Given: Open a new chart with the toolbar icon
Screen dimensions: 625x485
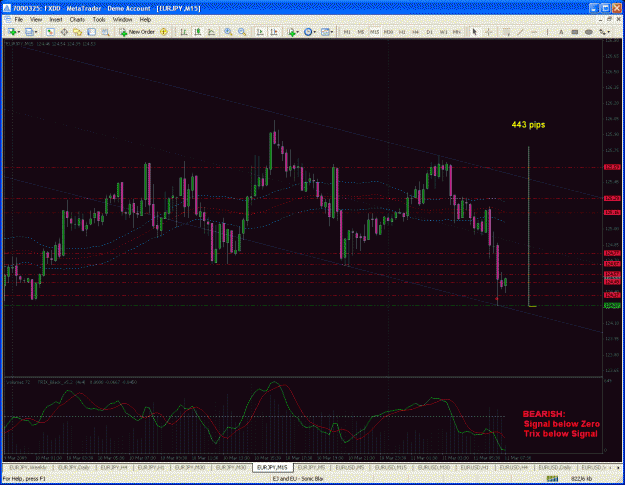Looking at the screenshot, I should point(12,32).
